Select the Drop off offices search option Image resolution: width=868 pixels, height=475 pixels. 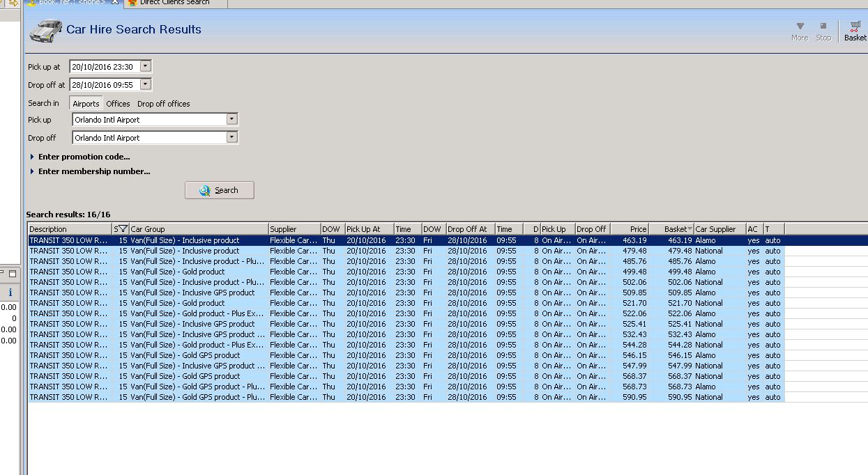coord(164,104)
